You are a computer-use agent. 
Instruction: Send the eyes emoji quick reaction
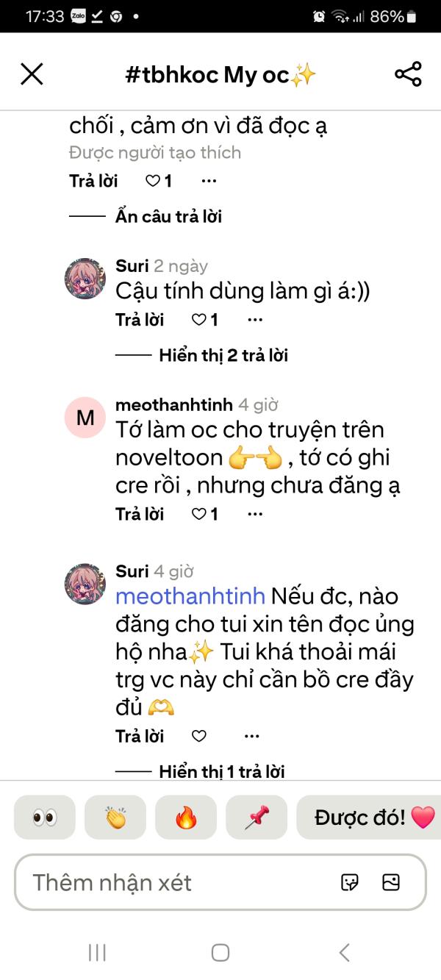pos(45,818)
